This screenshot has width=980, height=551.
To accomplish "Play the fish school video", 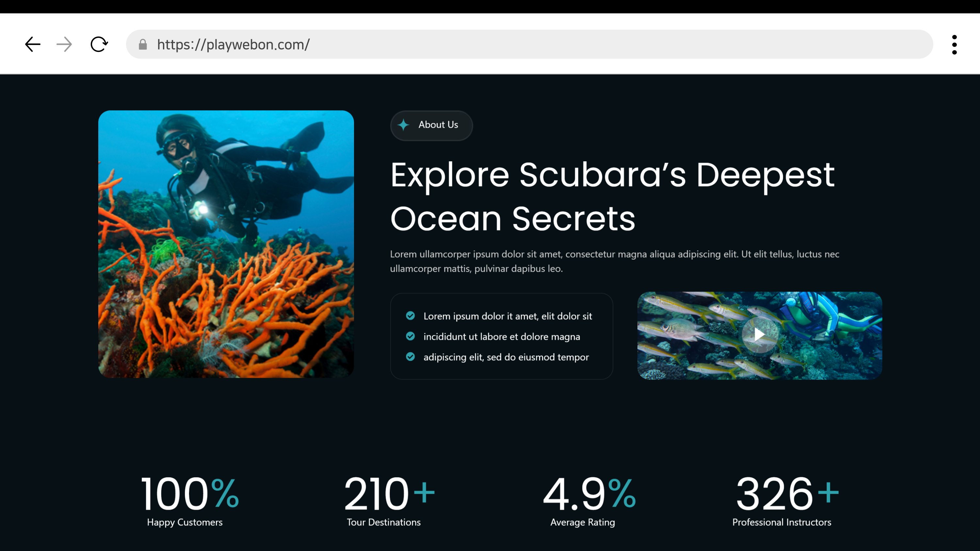I will click(759, 335).
